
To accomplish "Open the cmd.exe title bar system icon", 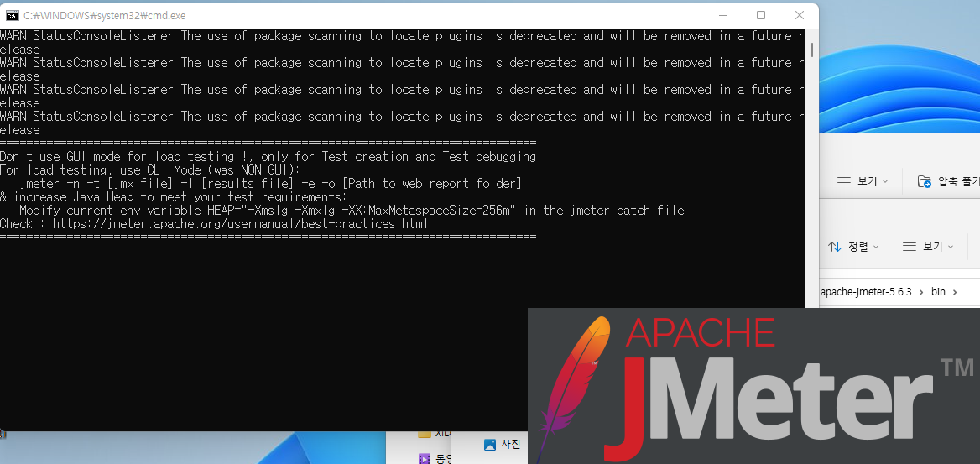I will 12,16.
